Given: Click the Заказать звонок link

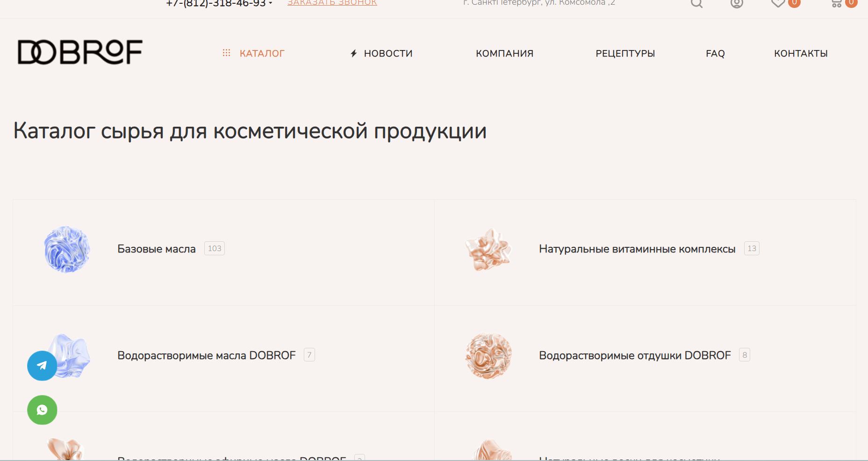Looking at the screenshot, I should tap(332, 3).
